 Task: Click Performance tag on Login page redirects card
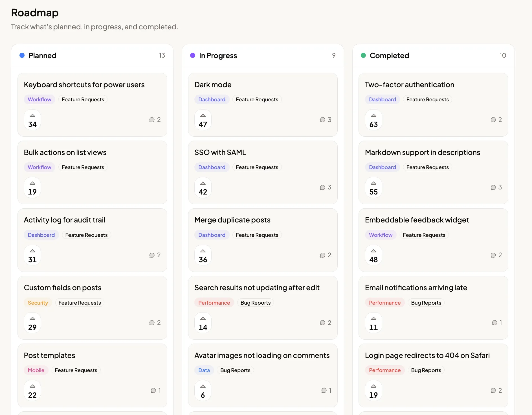click(385, 370)
